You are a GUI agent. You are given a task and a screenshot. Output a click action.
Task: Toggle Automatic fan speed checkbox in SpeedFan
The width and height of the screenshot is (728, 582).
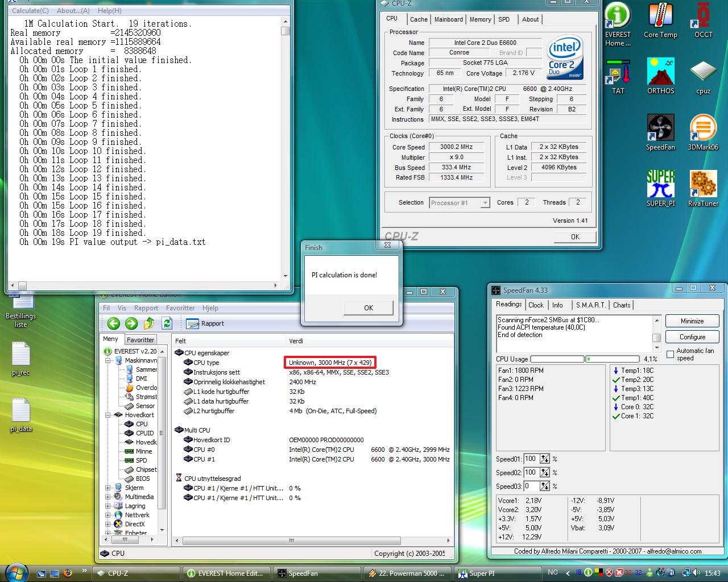coord(670,354)
